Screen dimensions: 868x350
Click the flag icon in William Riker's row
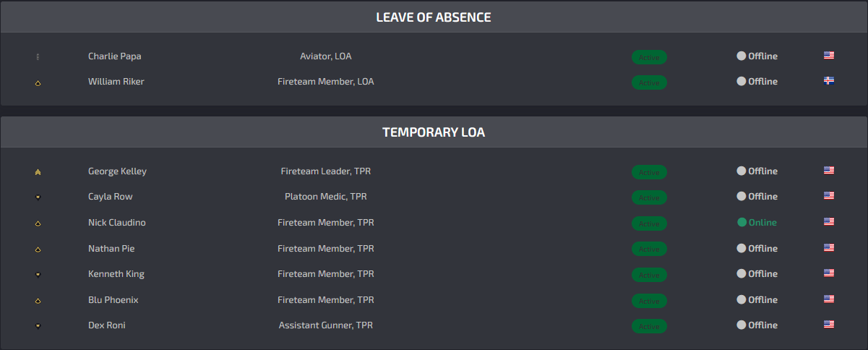click(x=829, y=81)
